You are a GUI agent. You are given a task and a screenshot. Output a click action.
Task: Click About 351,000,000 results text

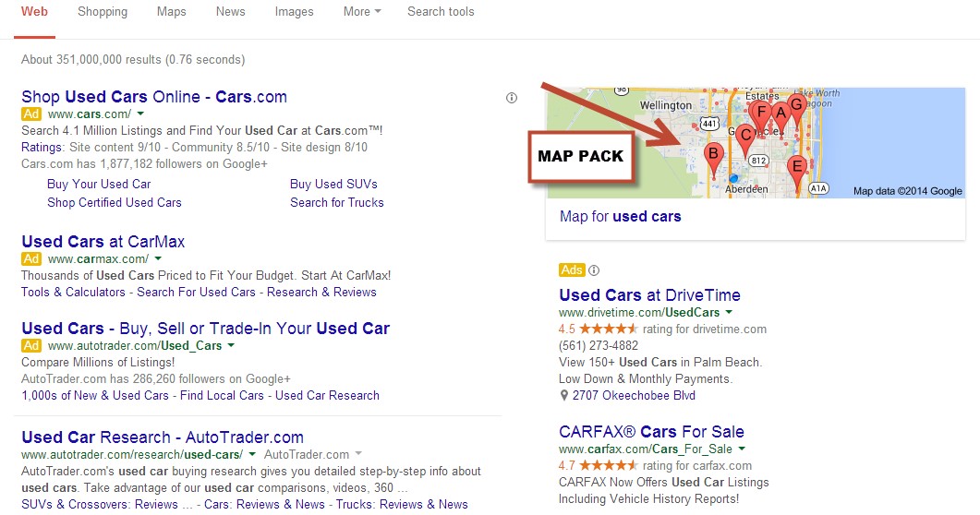click(133, 60)
